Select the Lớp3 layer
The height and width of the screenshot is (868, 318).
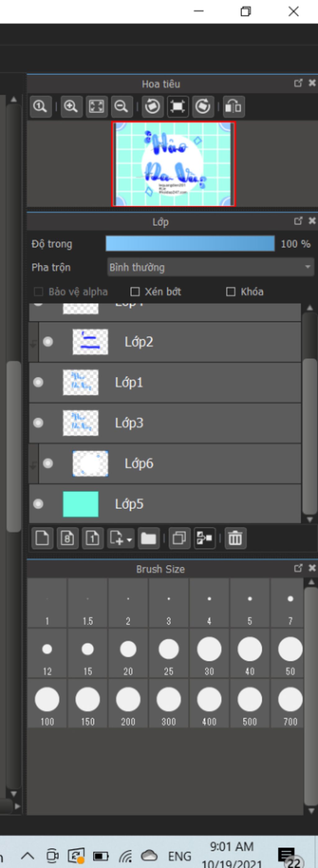click(x=169, y=423)
